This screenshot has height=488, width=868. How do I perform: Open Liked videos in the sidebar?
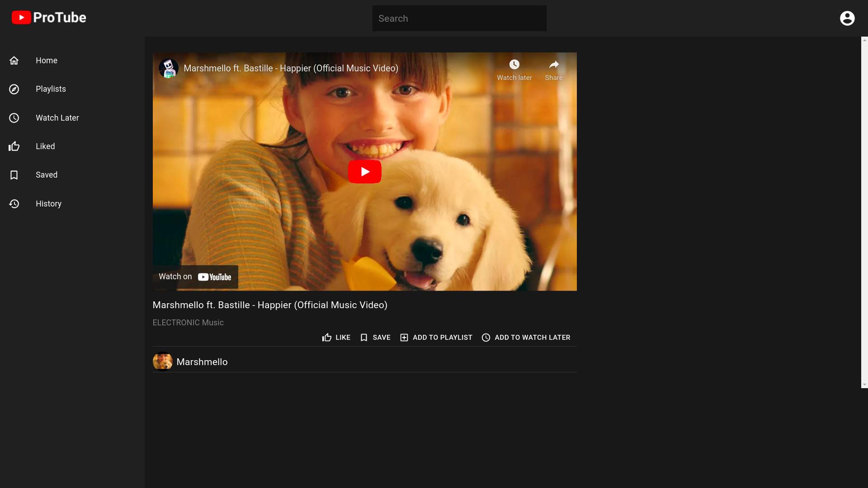tap(72, 146)
